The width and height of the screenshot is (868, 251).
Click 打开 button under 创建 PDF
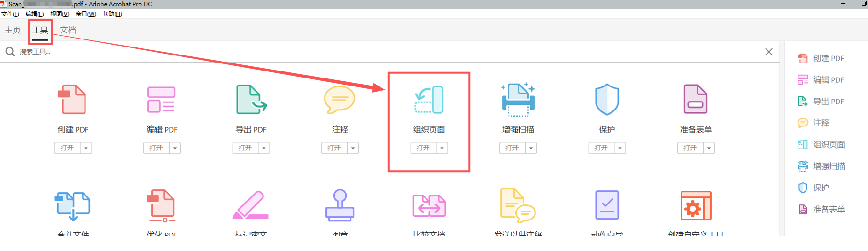click(67, 148)
